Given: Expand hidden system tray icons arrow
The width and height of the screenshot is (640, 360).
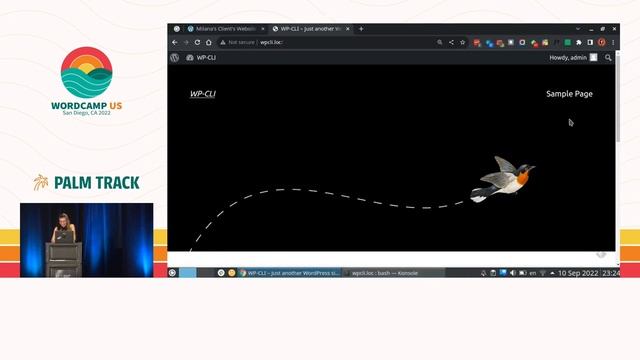Looking at the screenshot, I should (x=552, y=273).
